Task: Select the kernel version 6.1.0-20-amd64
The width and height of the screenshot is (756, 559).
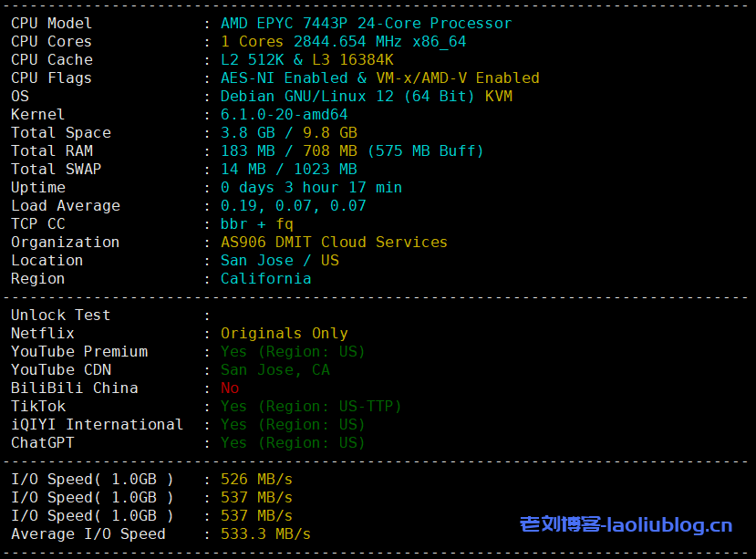Action: (284, 115)
